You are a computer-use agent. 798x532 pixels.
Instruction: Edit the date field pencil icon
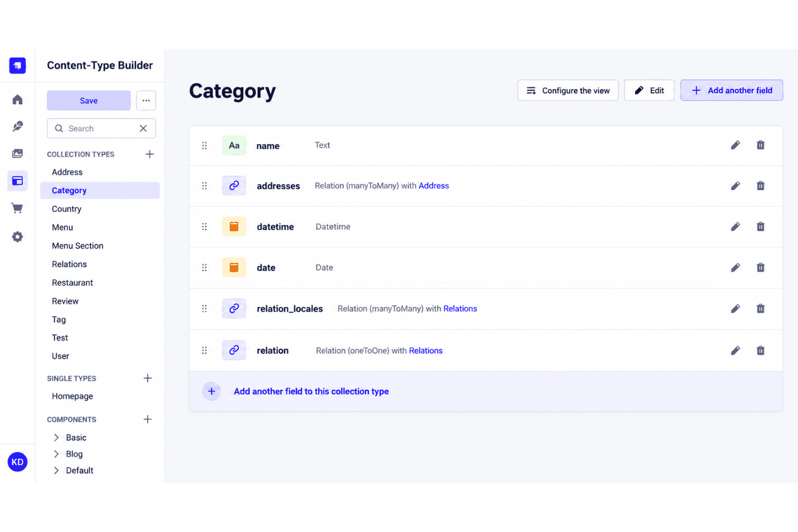click(735, 268)
